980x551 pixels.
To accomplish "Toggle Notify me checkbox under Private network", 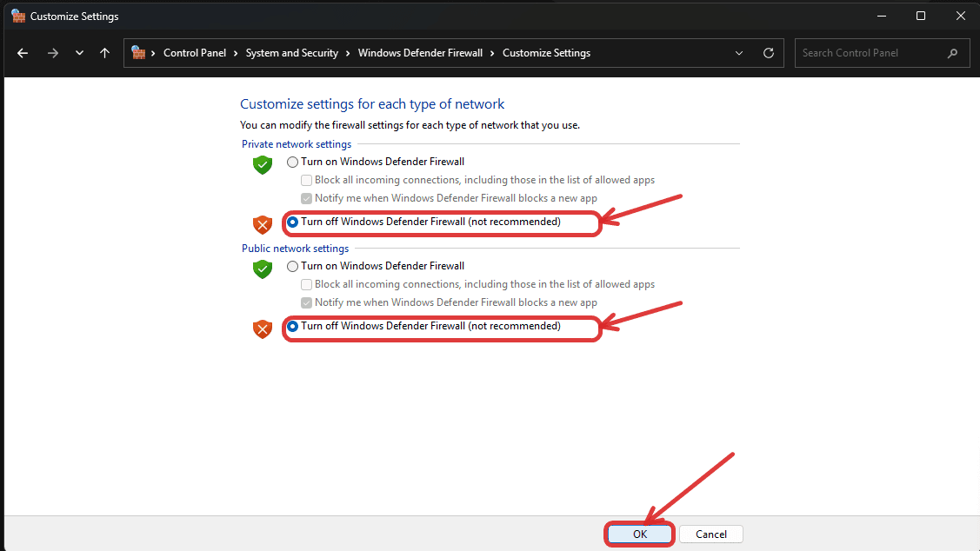I will pos(306,199).
